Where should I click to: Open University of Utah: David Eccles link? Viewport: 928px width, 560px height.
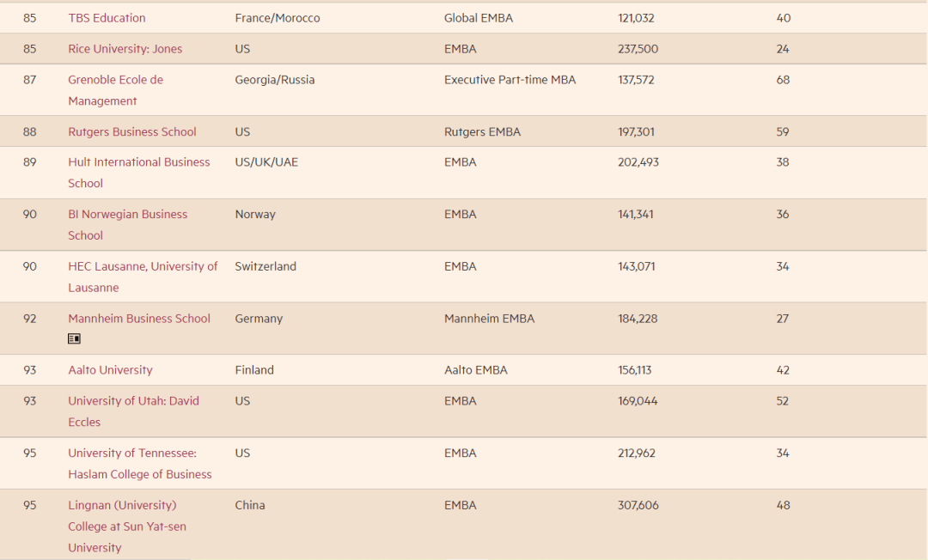[133, 411]
